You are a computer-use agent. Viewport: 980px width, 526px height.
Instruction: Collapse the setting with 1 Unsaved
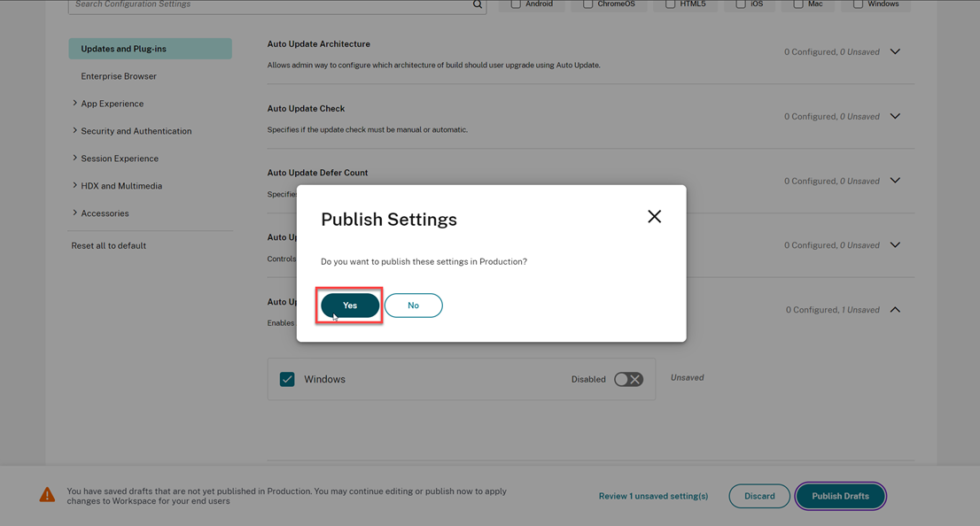[895, 310]
